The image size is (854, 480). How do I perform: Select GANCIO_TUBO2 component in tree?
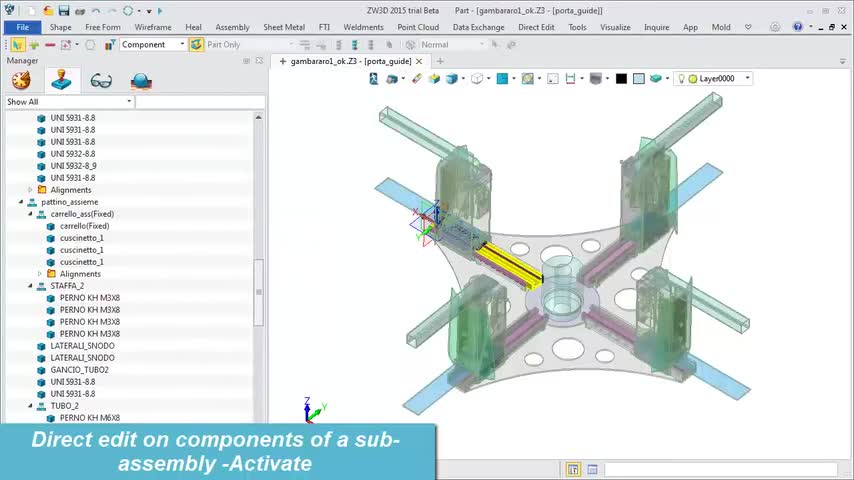pyautogui.click(x=80, y=370)
